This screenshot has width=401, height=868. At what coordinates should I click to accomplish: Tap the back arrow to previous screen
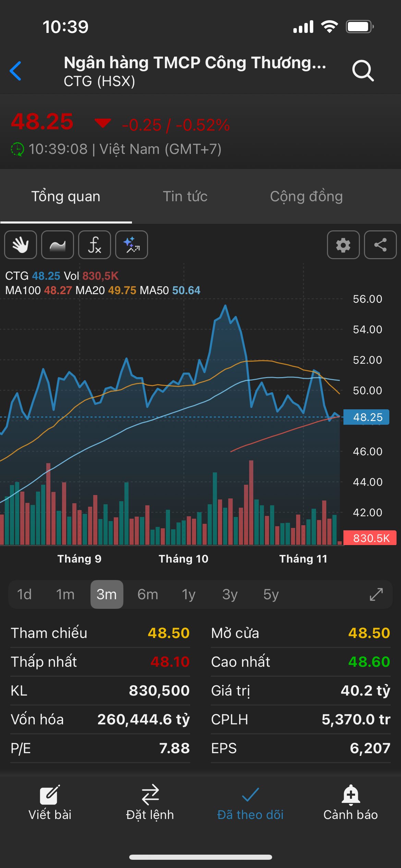point(16,71)
